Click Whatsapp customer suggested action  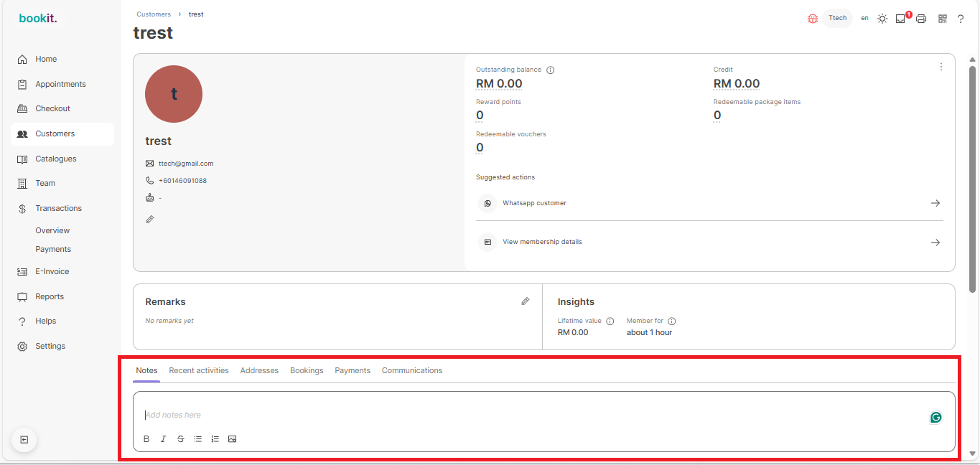pos(709,203)
